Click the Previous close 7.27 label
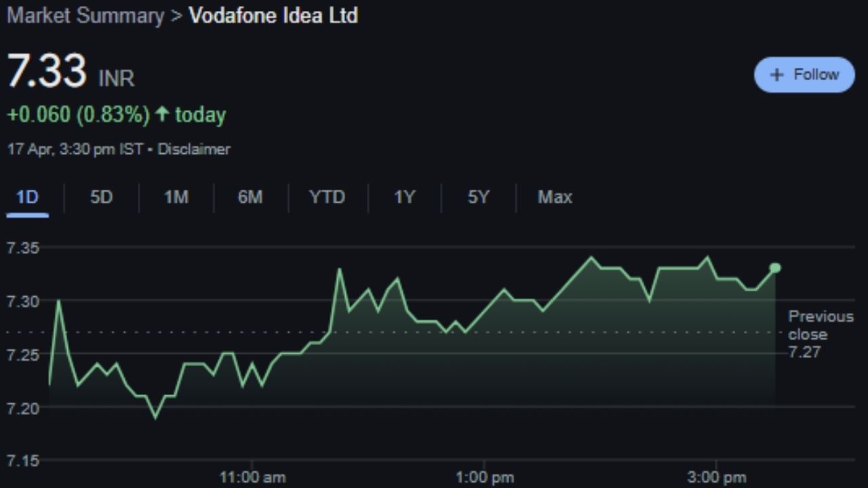Viewport: 868px width, 488px height. tap(821, 334)
